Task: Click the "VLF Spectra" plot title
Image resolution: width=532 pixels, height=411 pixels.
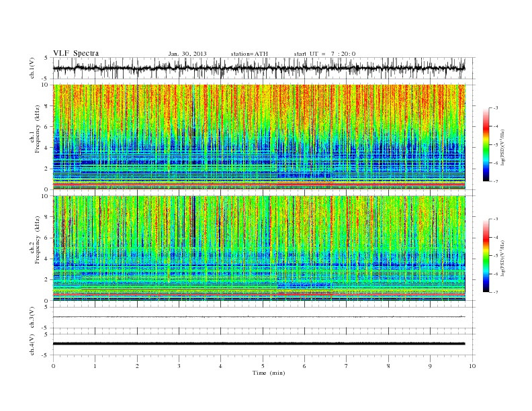Action: click(x=76, y=53)
